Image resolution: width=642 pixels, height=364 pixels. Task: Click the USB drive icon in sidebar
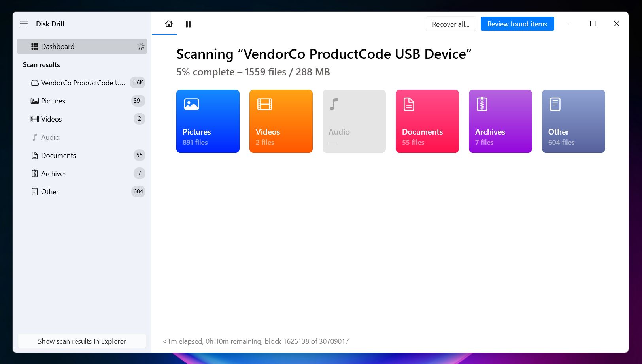(35, 83)
